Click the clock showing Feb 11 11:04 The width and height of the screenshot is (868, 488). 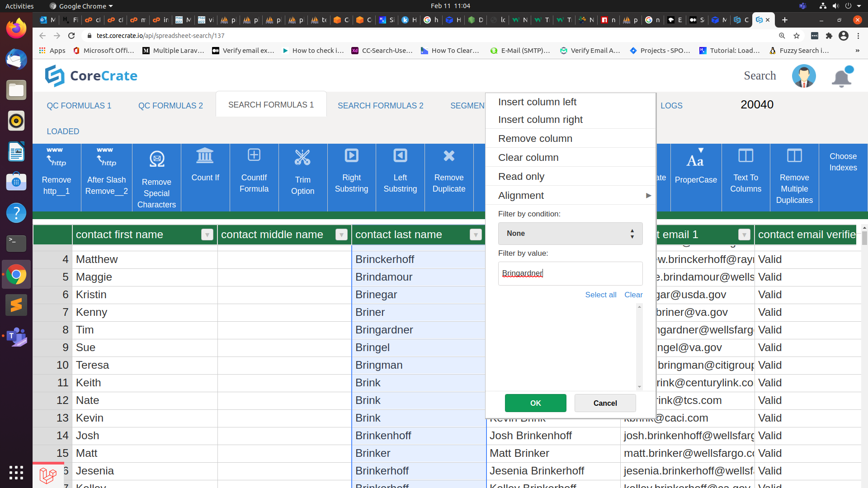[450, 6]
